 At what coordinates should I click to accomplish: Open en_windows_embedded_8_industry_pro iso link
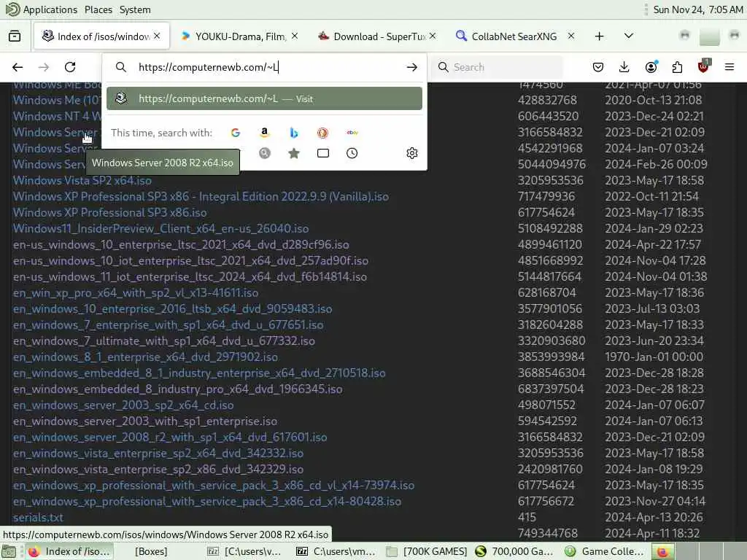tap(178, 389)
